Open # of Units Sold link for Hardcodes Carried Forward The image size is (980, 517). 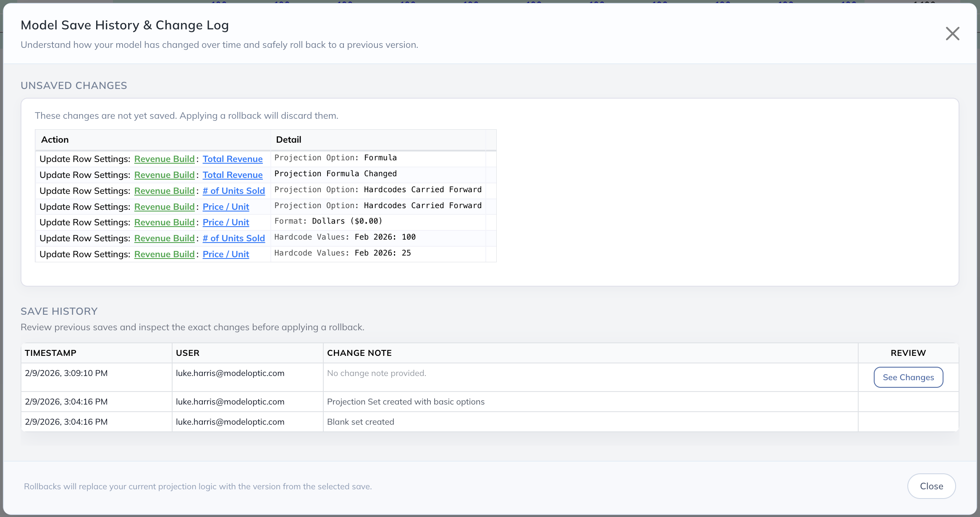(233, 191)
